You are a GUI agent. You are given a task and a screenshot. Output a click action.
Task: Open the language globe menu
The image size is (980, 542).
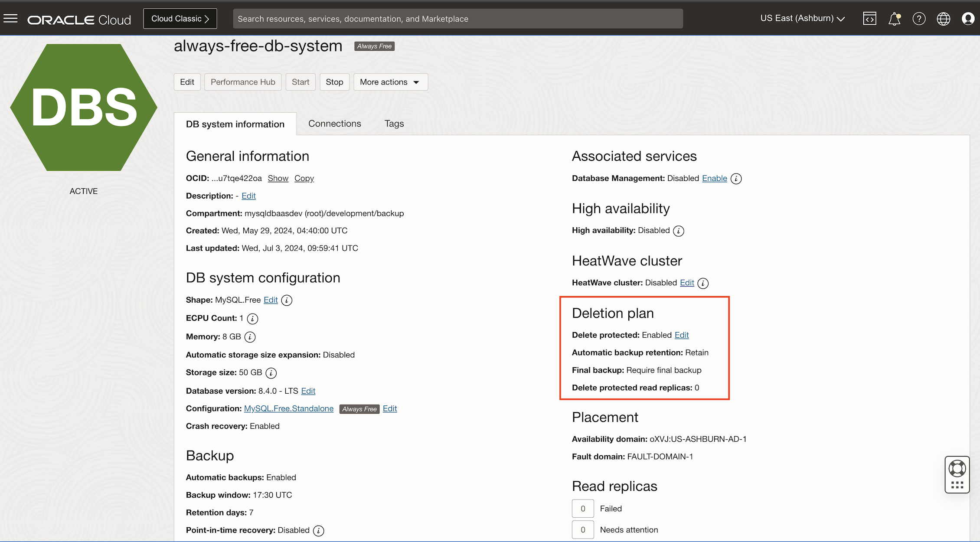click(x=944, y=19)
